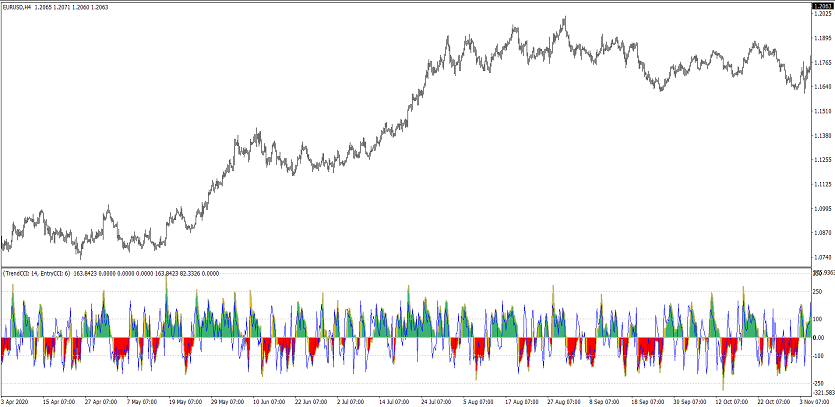Image resolution: width=835 pixels, height=407 pixels.
Task: Click the 1.2025 price scale label
Action: [x=822, y=14]
